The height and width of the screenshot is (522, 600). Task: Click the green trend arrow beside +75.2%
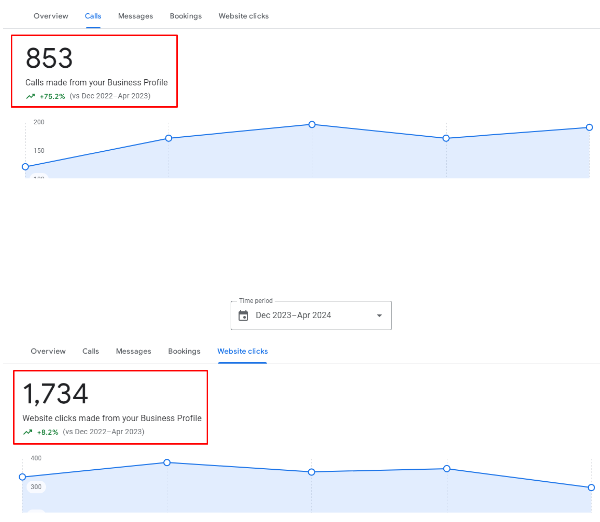tap(31, 97)
